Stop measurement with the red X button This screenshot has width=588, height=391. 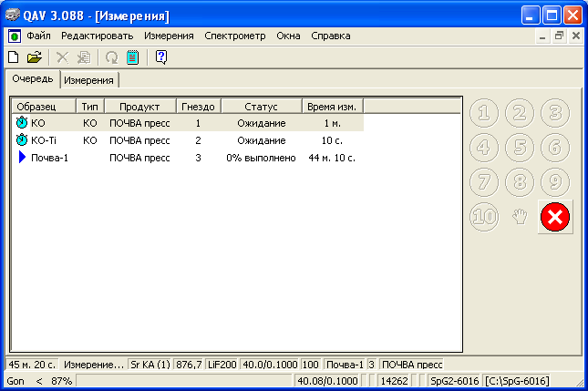click(555, 217)
